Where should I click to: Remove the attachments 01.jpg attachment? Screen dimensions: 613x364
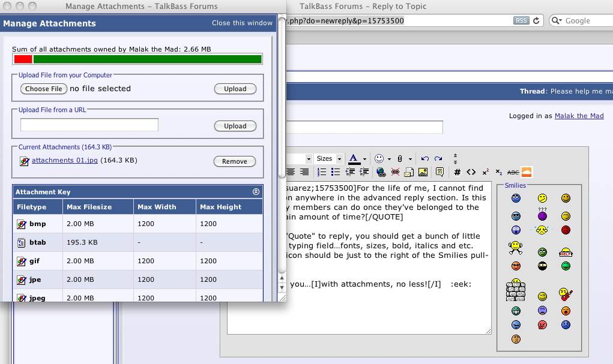[x=235, y=161]
